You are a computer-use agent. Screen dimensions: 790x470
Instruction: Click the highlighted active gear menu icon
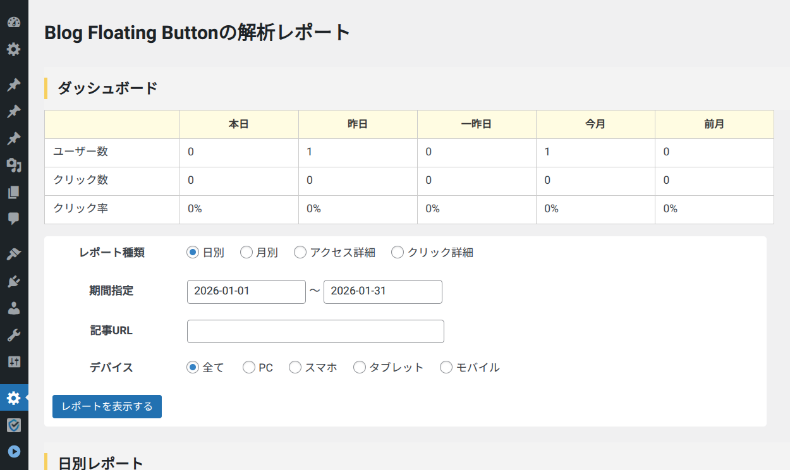click(14, 398)
